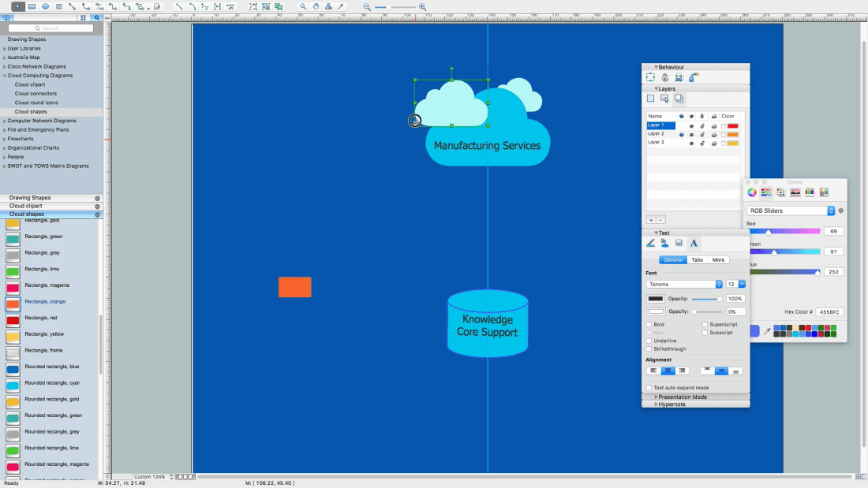Open the More tab in Text panel
This screenshot has width=868, height=488.
718,259
